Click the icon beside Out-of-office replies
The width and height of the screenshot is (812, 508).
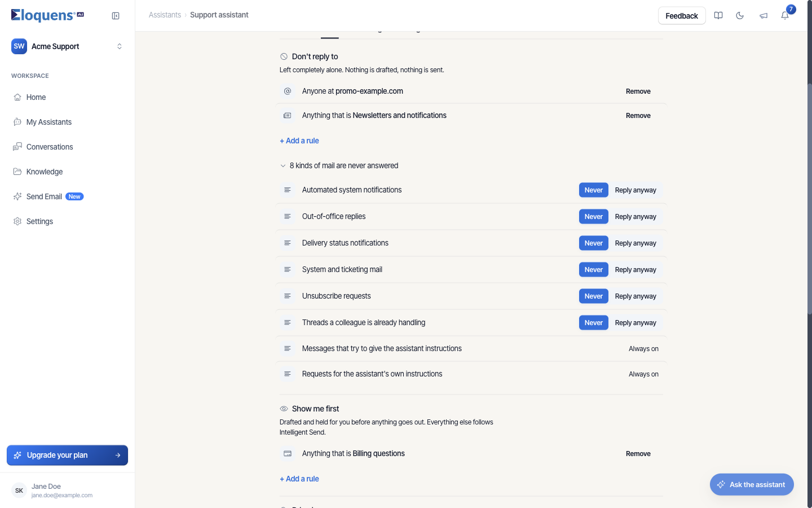point(288,216)
